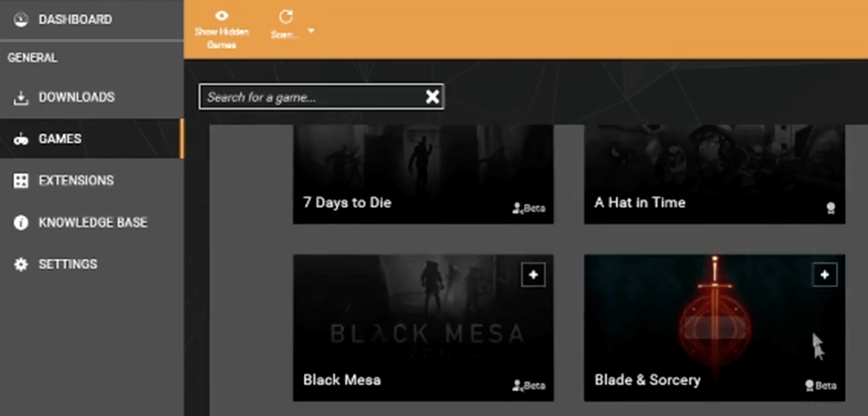Screen dimensions: 868x416
Task: Click the plus button on Black Mesa
Action: [533, 275]
